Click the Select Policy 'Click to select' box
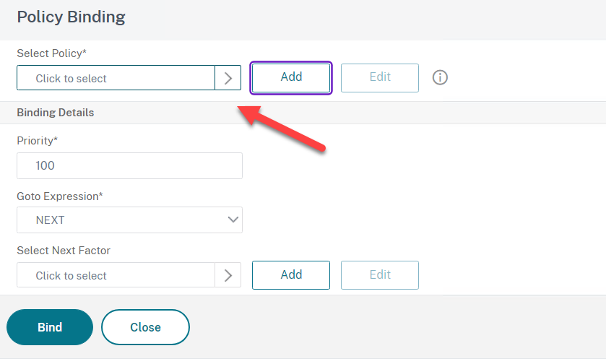The width and height of the screenshot is (606, 364). click(116, 78)
